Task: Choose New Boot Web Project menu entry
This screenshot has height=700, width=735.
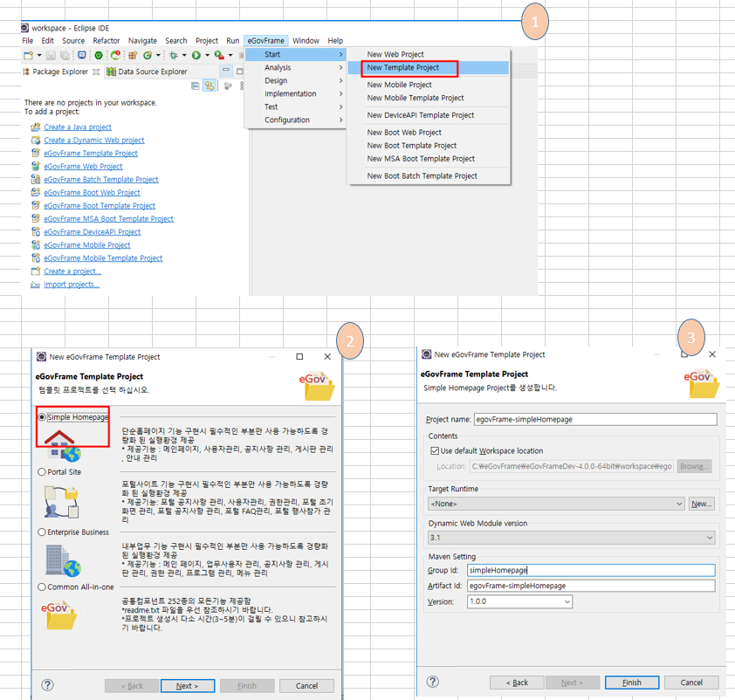Action: pyautogui.click(x=428, y=133)
